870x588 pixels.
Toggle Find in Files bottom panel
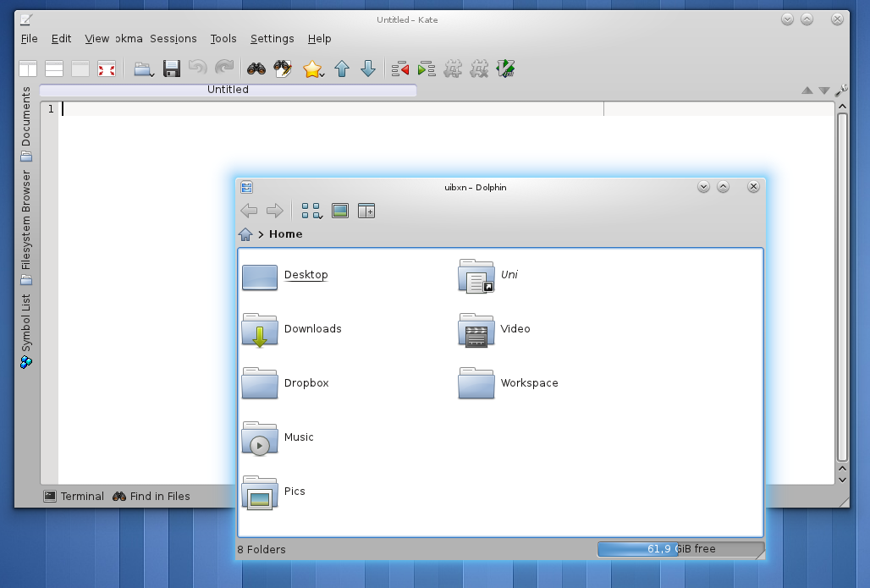151,496
